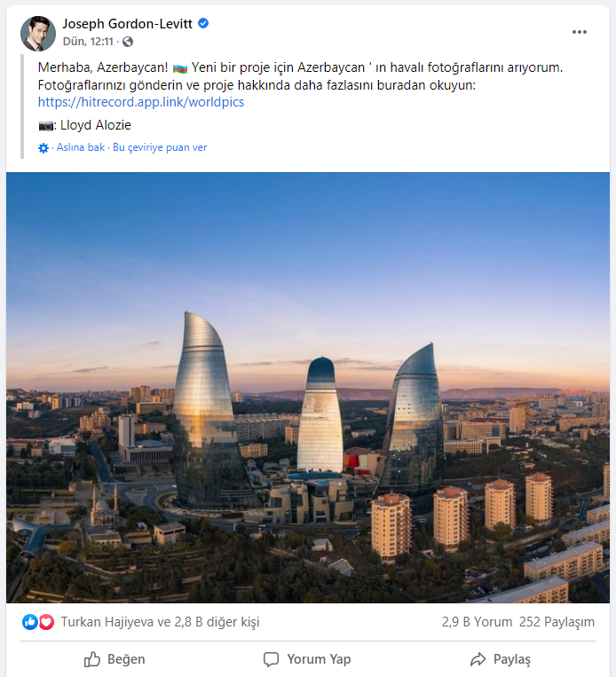This screenshot has width=616, height=677.
Task: Show list of people who reacted
Action: 160,622
